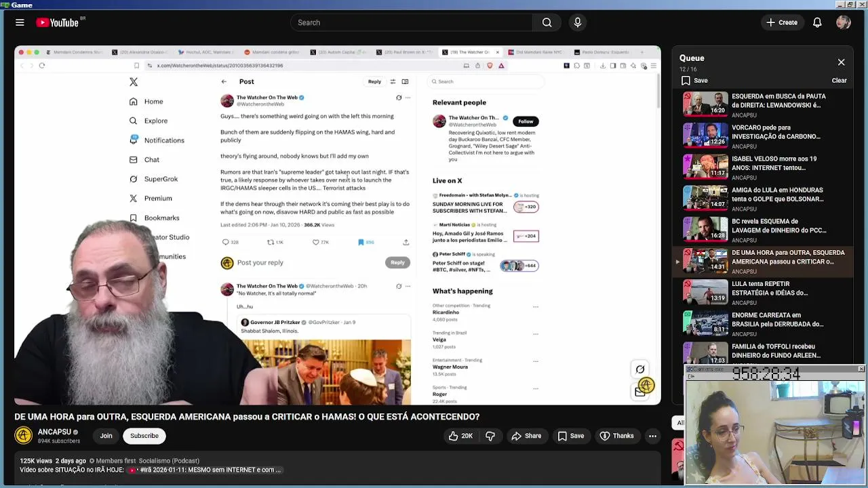
Task: Open Bookmarks in X sidebar
Action: click(155, 218)
